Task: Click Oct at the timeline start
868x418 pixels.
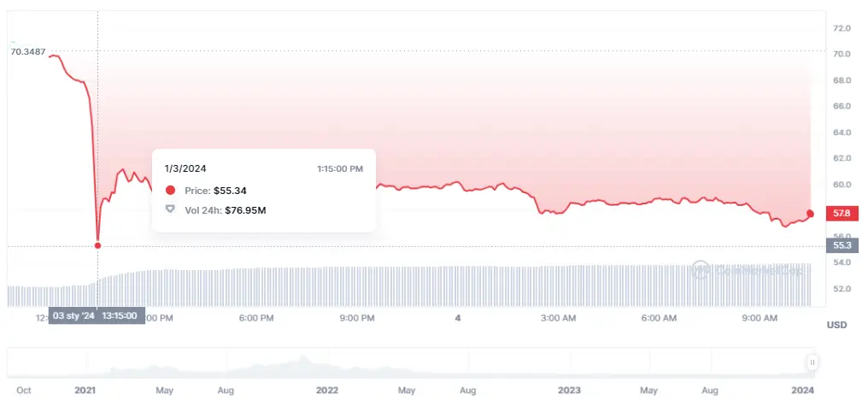Action: pos(24,390)
